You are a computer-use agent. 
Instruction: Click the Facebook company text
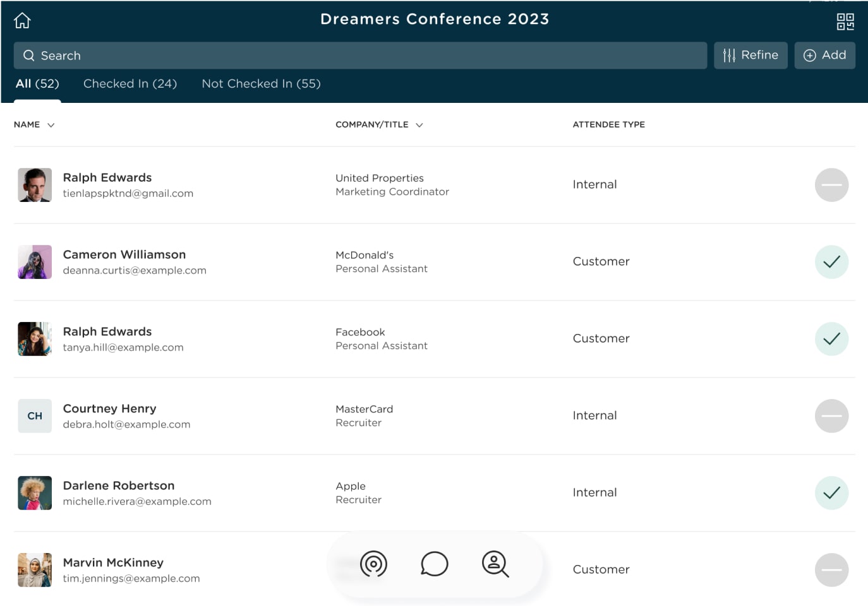coord(360,332)
